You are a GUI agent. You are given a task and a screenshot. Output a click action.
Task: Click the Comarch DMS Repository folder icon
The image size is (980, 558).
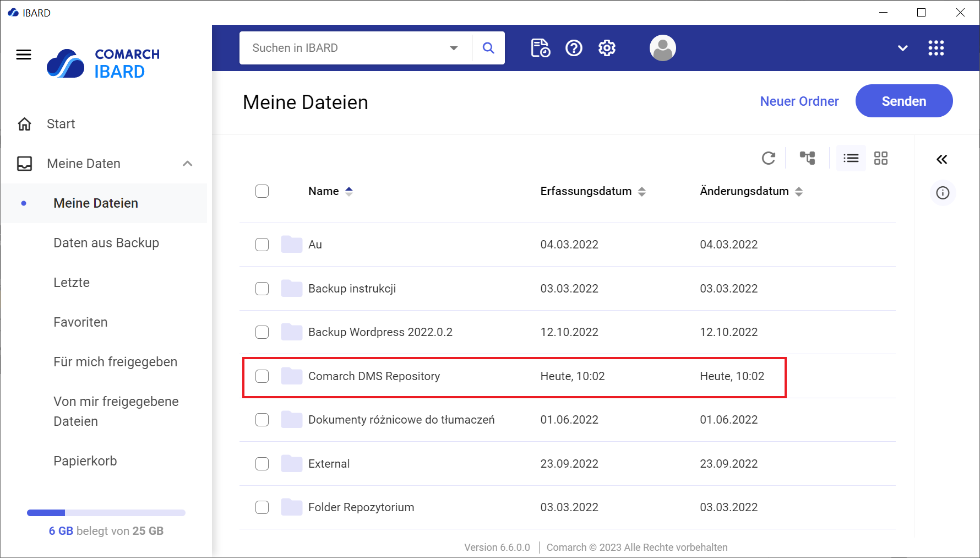click(x=291, y=376)
